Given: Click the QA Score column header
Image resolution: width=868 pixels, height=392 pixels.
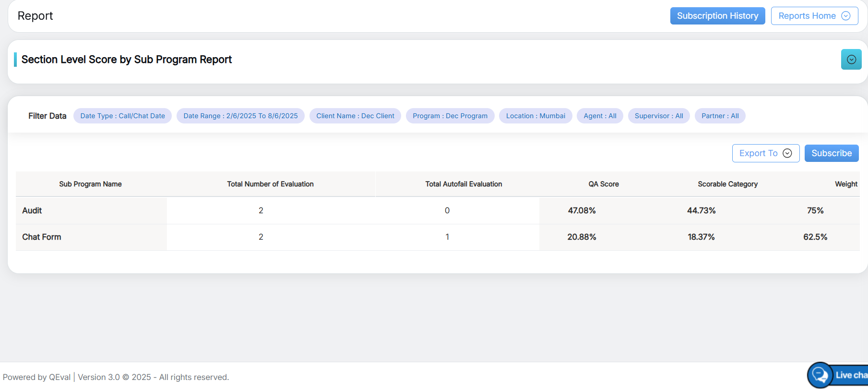Looking at the screenshot, I should click(603, 184).
